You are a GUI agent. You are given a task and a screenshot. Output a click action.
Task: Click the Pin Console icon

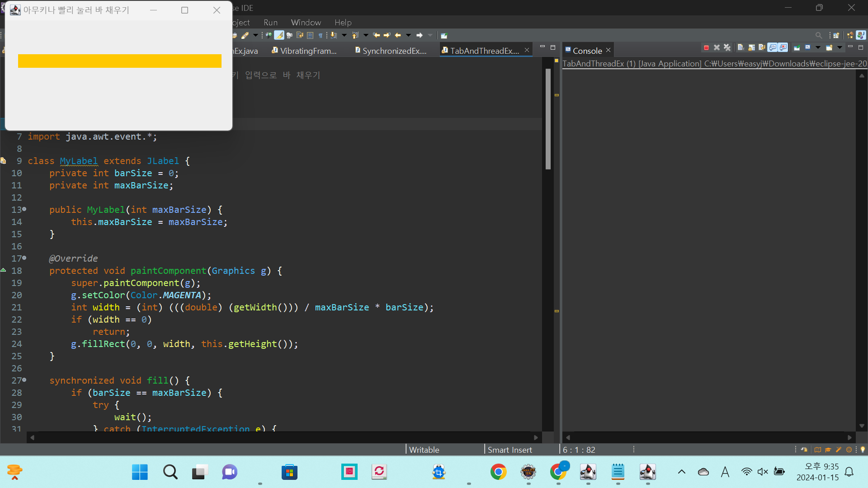pos(797,47)
